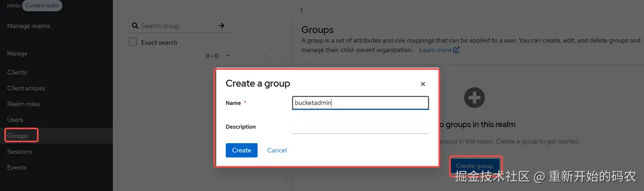Cancel the Create a group dialog

click(x=277, y=150)
